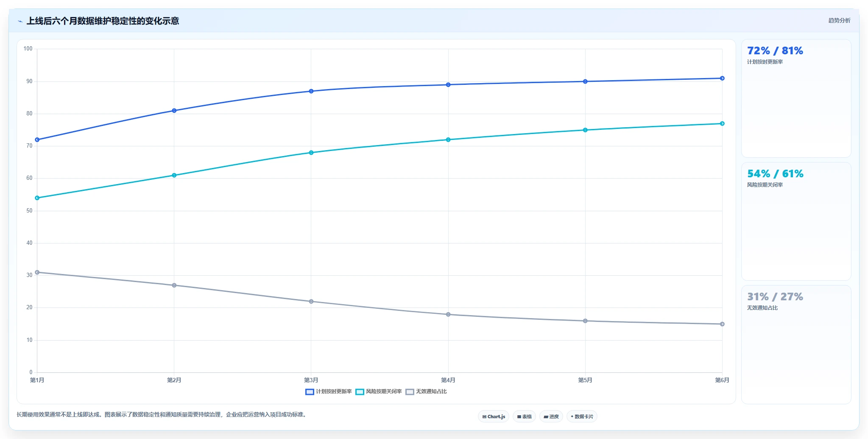Click the 第5月 x-axis label

[x=585, y=380]
